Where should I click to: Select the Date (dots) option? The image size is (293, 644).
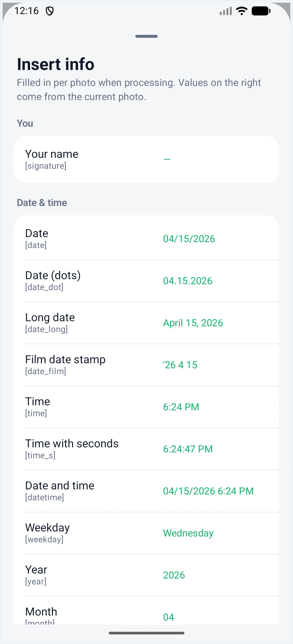click(x=146, y=281)
